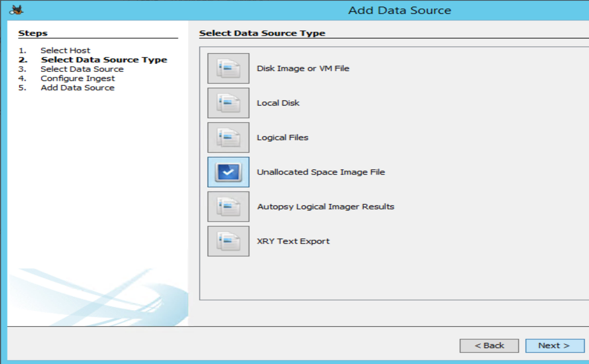This screenshot has height=364, width=589.
Task: Open the Select Host wizard step
Action: (65, 50)
